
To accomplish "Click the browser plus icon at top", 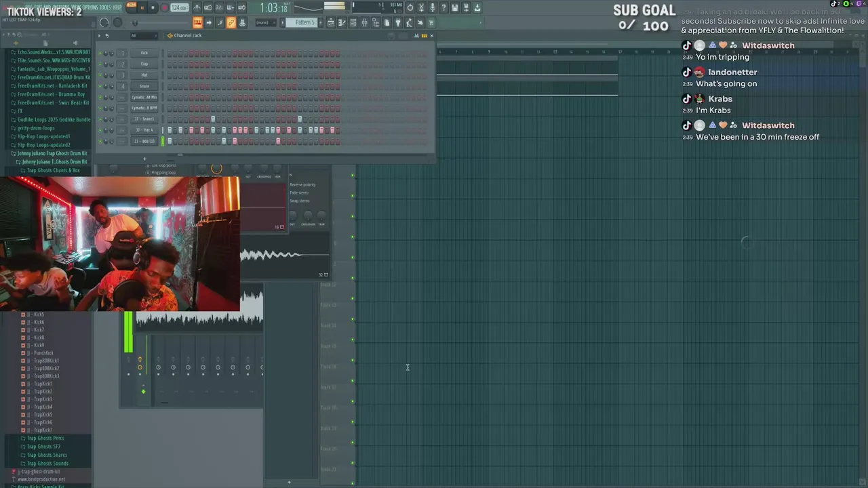I will coord(14,43).
